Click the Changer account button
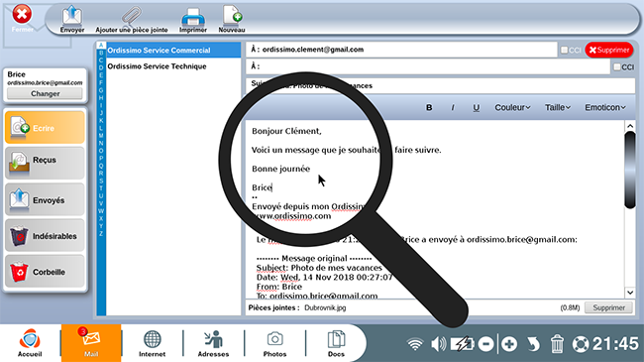 (45, 94)
